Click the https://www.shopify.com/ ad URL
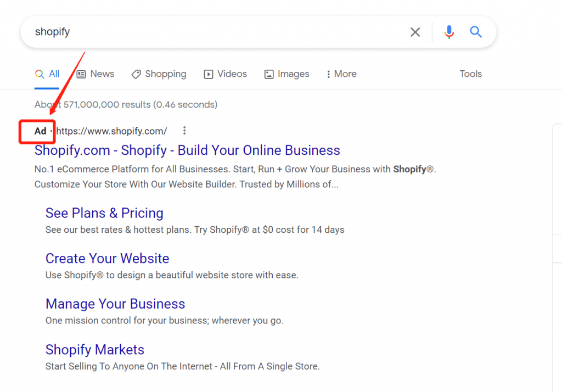This screenshot has width=562, height=392. point(111,131)
